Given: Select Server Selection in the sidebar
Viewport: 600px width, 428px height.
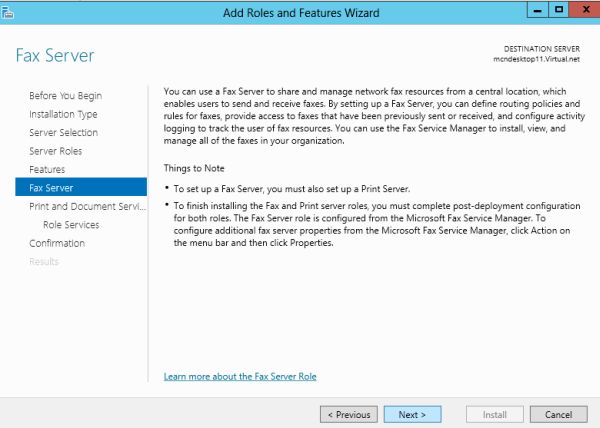Looking at the screenshot, I should pyautogui.click(x=64, y=132).
